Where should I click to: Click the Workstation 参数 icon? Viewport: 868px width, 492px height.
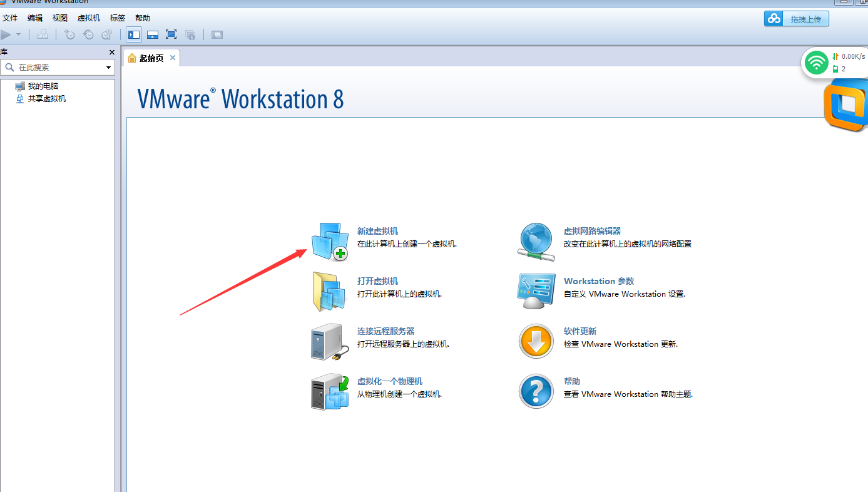536,291
